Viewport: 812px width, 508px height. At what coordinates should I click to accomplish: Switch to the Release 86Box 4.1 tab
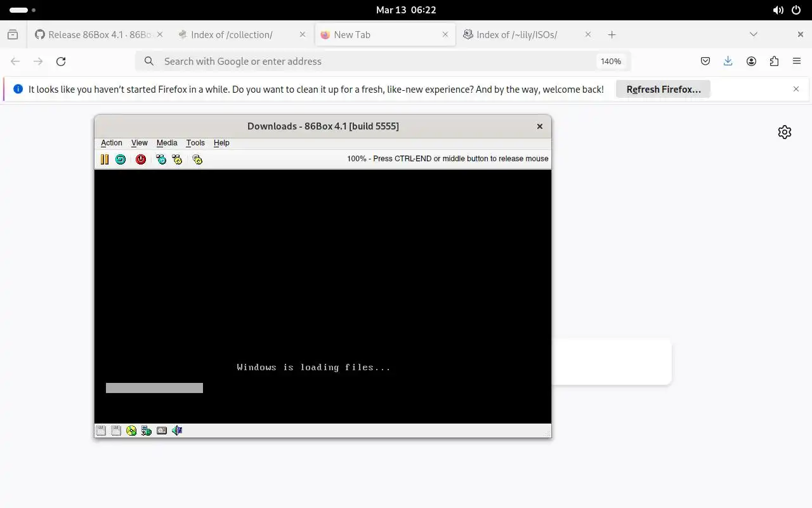coord(99,35)
